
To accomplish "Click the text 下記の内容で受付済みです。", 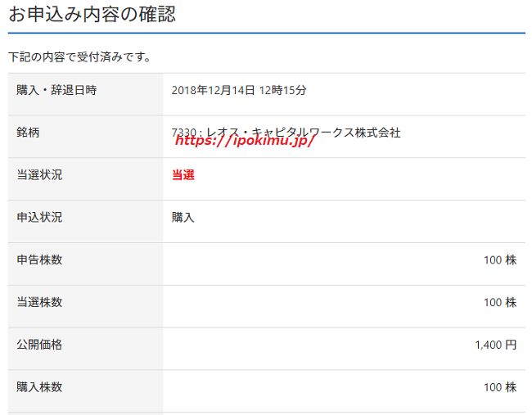I will coord(79,57).
